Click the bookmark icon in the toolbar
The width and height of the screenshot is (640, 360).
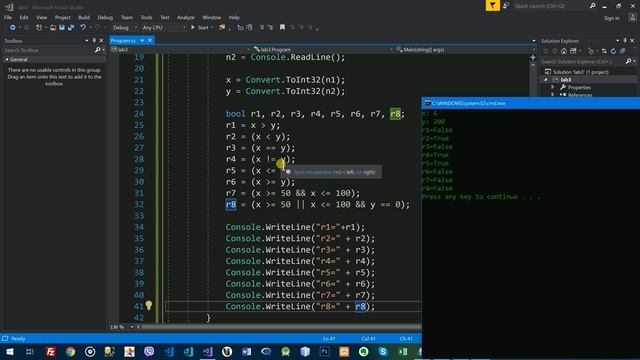(282, 27)
